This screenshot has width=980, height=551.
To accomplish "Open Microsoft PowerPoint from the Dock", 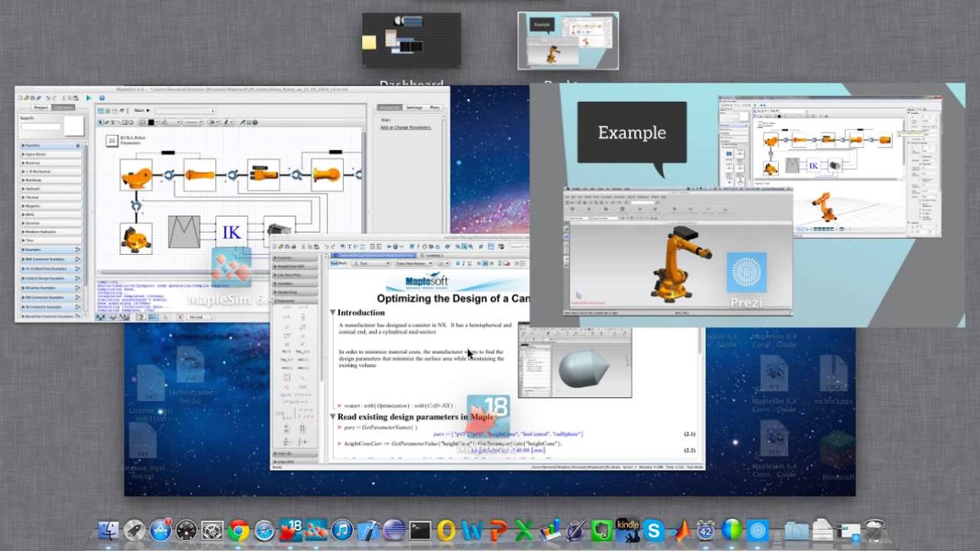I will [498, 530].
